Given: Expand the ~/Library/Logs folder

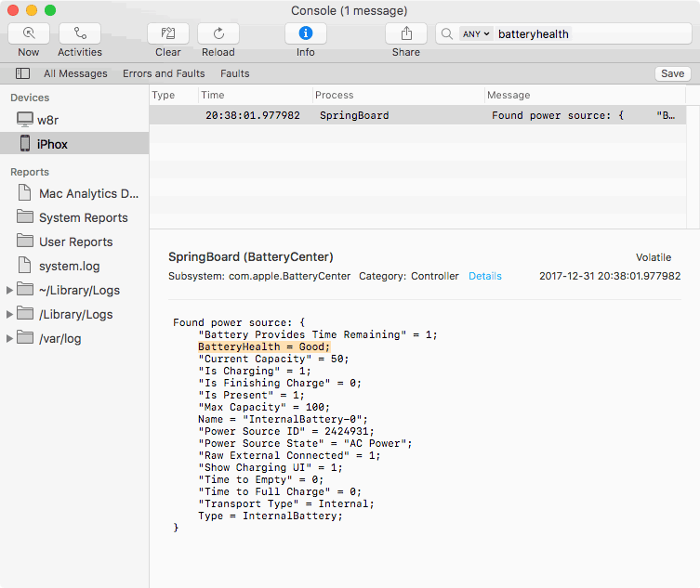Looking at the screenshot, I should (10, 290).
